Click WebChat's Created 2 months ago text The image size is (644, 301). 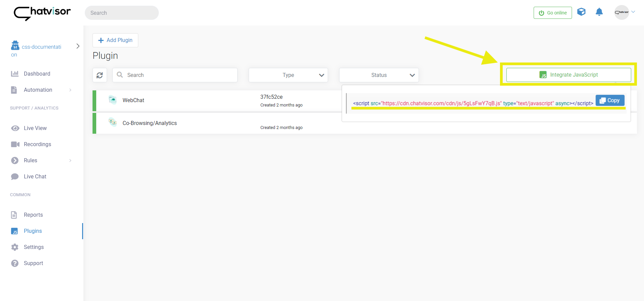[x=281, y=105]
